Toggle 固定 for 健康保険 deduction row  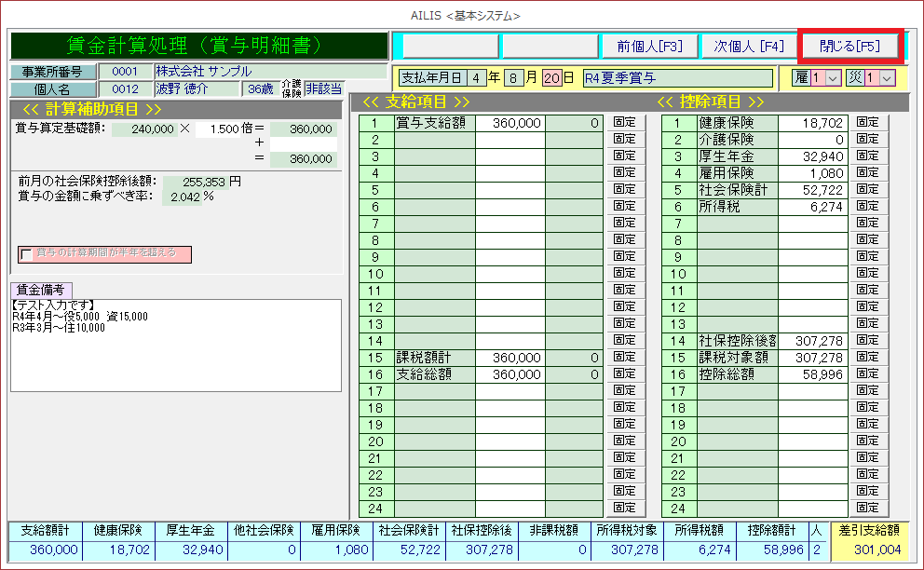(x=867, y=122)
